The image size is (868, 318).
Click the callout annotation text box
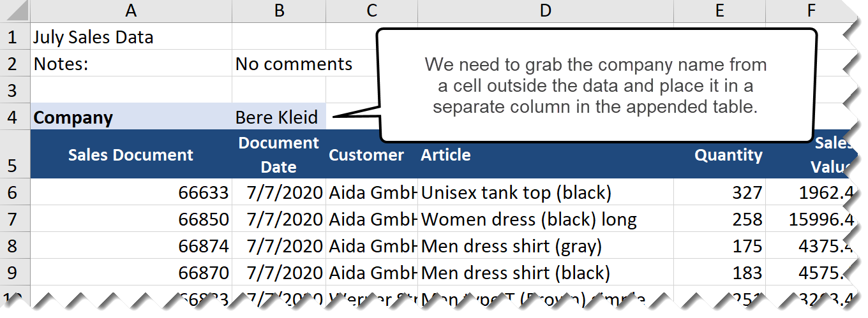(x=598, y=85)
